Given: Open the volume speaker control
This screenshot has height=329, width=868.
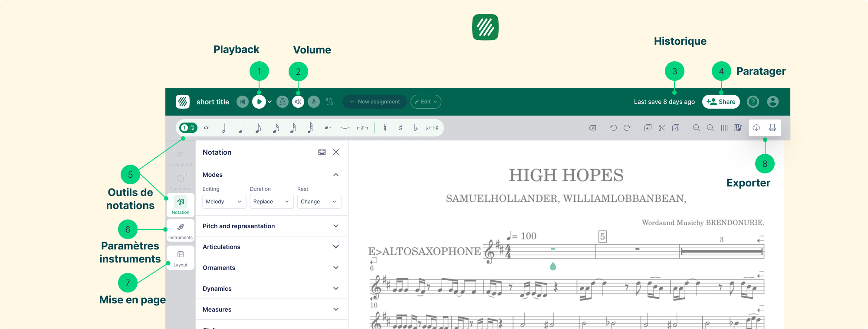Looking at the screenshot, I should [x=298, y=102].
